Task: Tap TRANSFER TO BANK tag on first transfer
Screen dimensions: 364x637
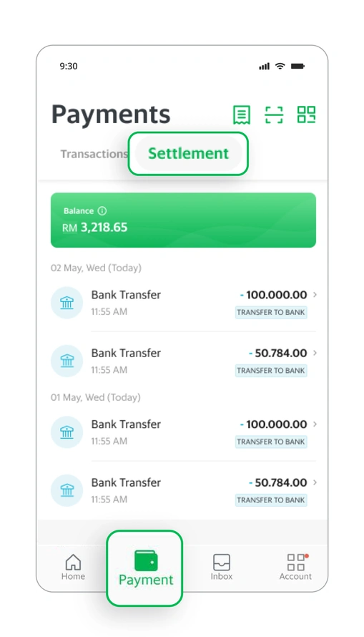Action: pyautogui.click(x=271, y=312)
